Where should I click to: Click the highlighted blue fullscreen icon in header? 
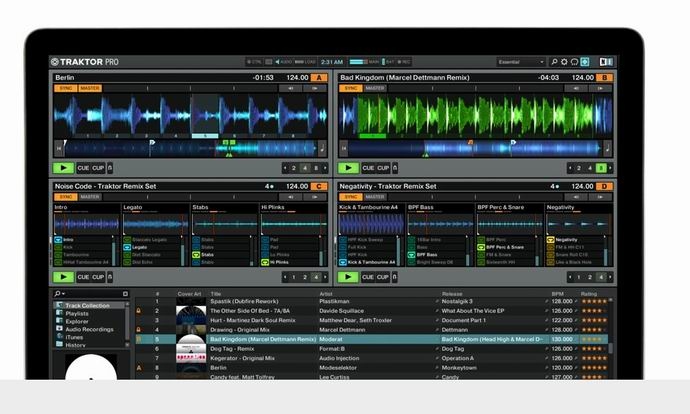[x=585, y=62]
